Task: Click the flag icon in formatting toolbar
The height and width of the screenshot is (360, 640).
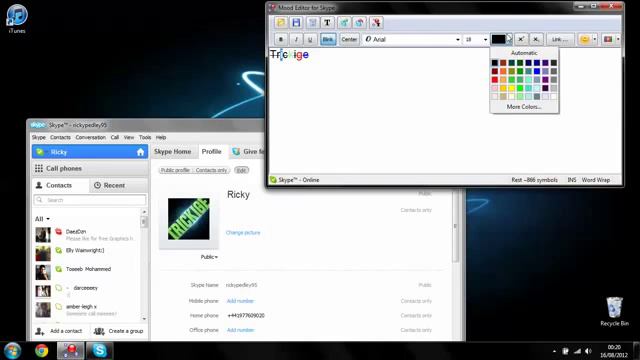Action: pyautogui.click(x=608, y=39)
